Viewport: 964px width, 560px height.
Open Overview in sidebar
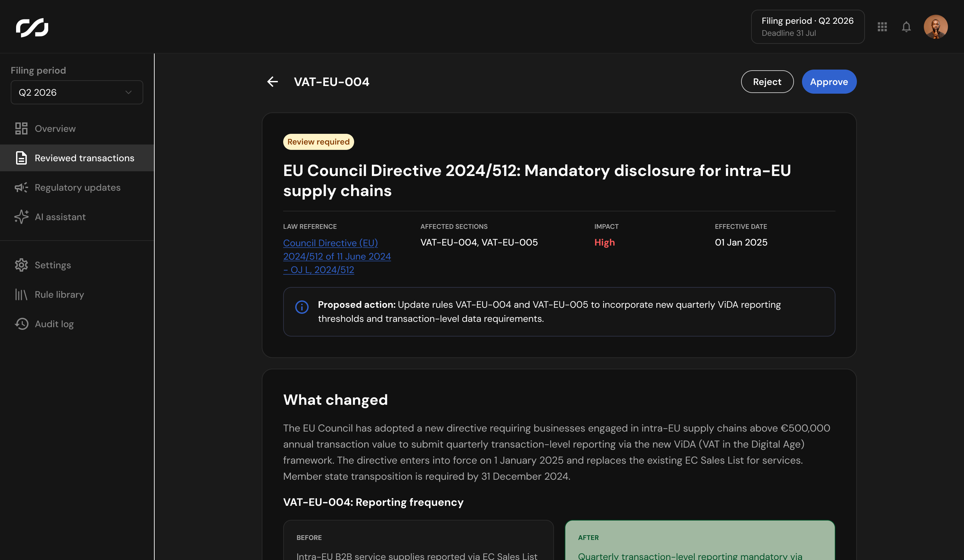[x=77, y=128]
